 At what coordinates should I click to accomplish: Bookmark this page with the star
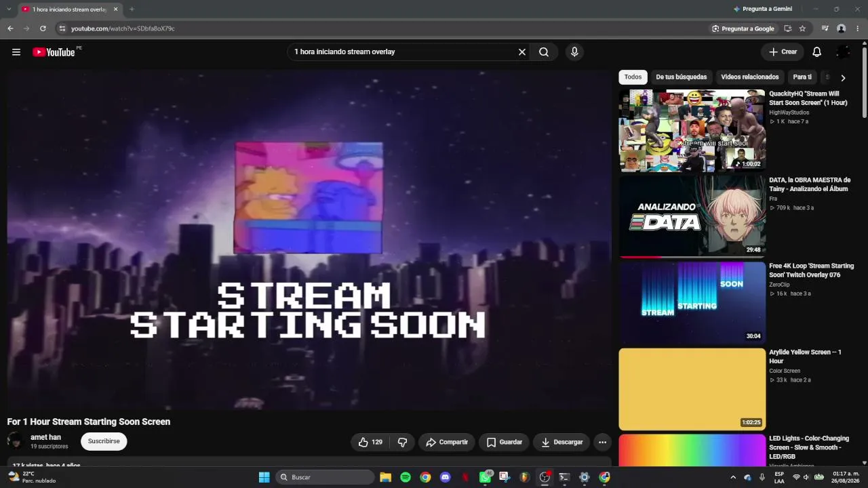pyautogui.click(x=802, y=28)
